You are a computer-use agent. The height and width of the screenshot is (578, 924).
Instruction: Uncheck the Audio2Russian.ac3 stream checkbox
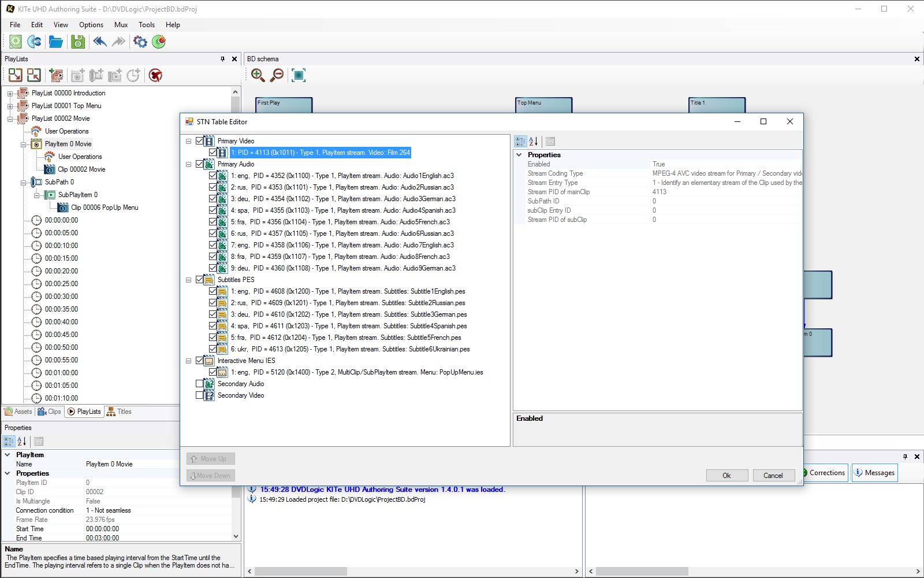(x=213, y=187)
